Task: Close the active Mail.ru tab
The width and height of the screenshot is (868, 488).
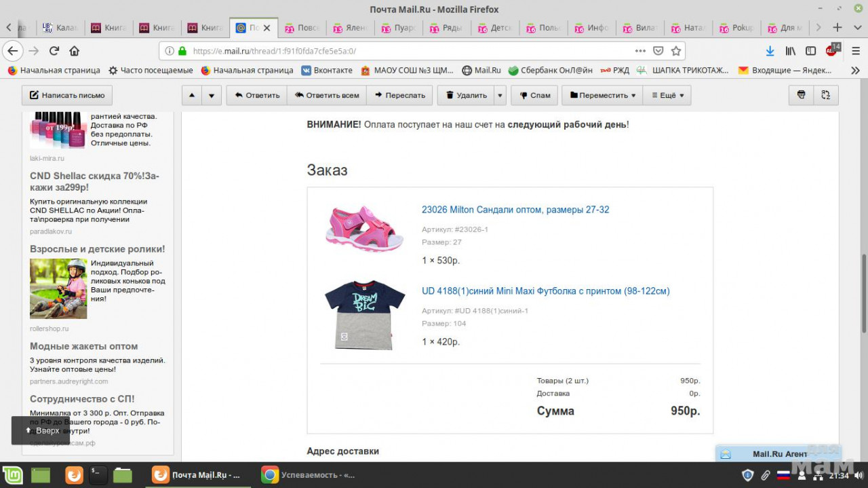Action: coord(267,28)
